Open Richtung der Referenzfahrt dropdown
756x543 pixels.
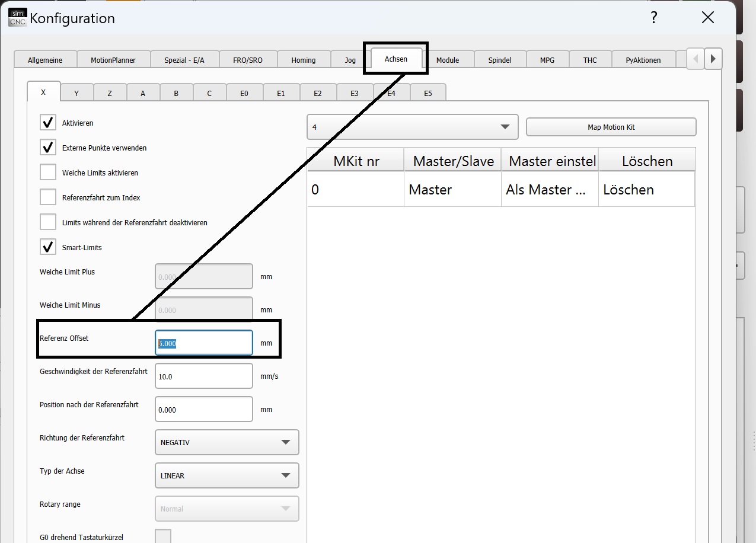(x=227, y=442)
